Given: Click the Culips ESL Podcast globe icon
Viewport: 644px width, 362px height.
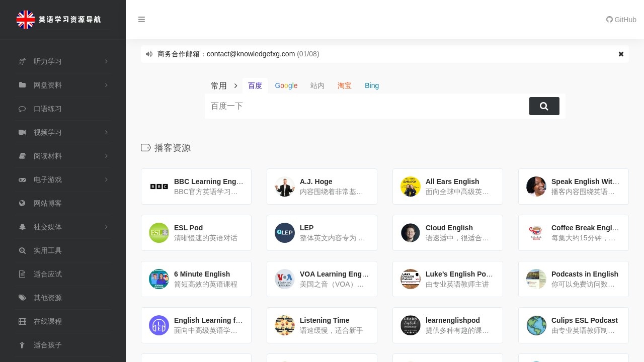Looking at the screenshot, I should point(536,325).
